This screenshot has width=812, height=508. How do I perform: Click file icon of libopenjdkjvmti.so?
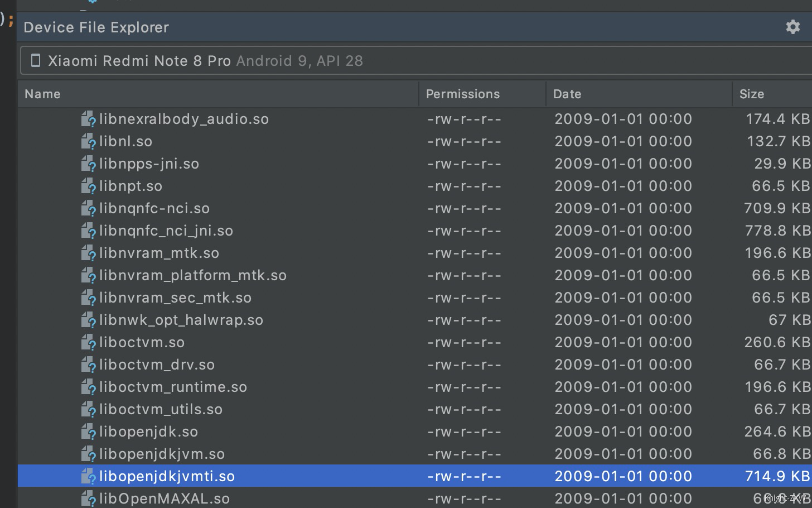(x=88, y=476)
